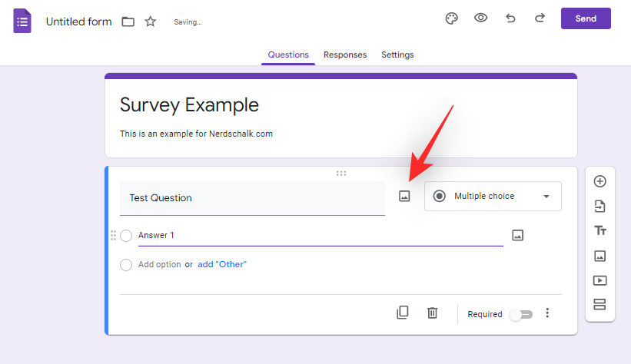Click the import questions icon
The width and height of the screenshot is (631, 364).
(x=600, y=206)
